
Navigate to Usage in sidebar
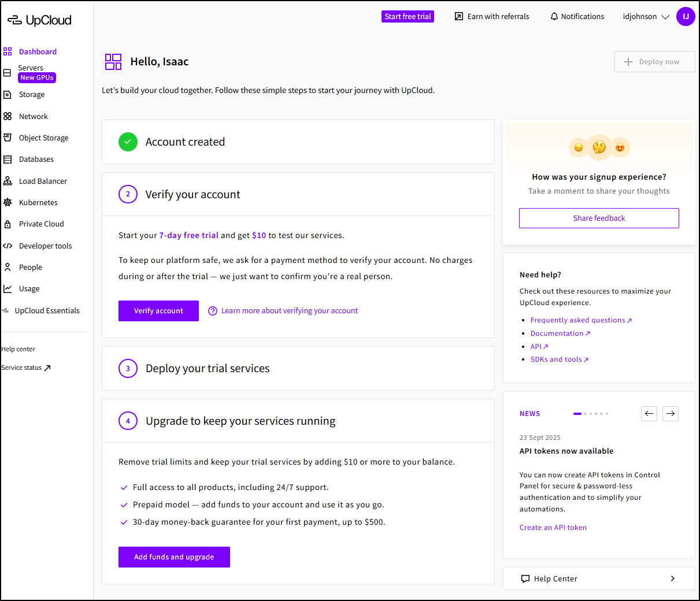[29, 289]
